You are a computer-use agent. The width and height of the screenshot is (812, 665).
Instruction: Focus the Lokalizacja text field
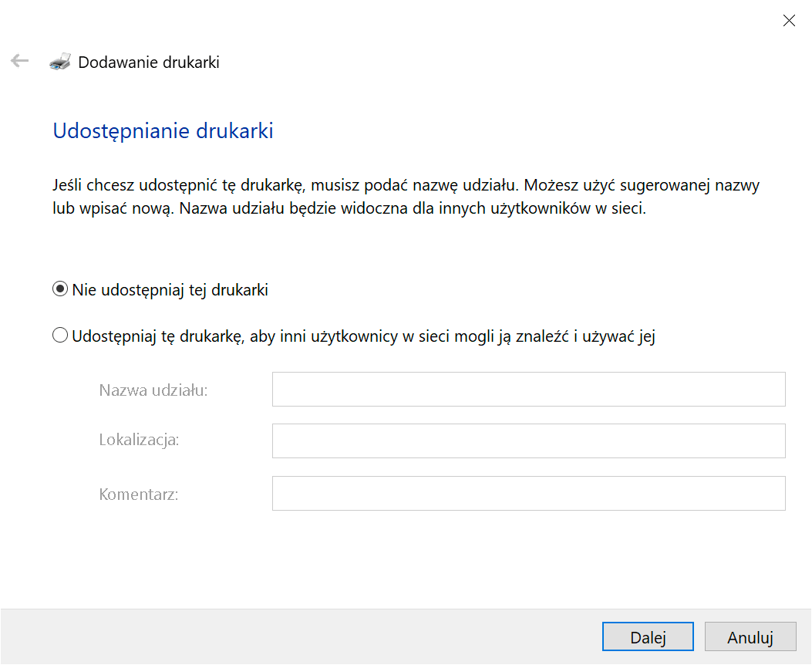tap(529, 441)
